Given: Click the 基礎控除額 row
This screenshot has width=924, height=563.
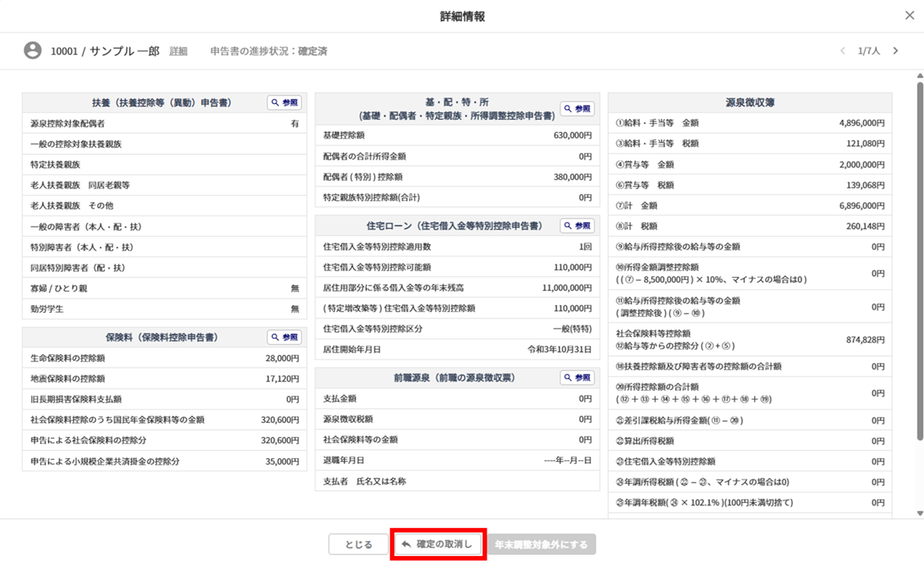Looking at the screenshot, I should pos(458,135).
